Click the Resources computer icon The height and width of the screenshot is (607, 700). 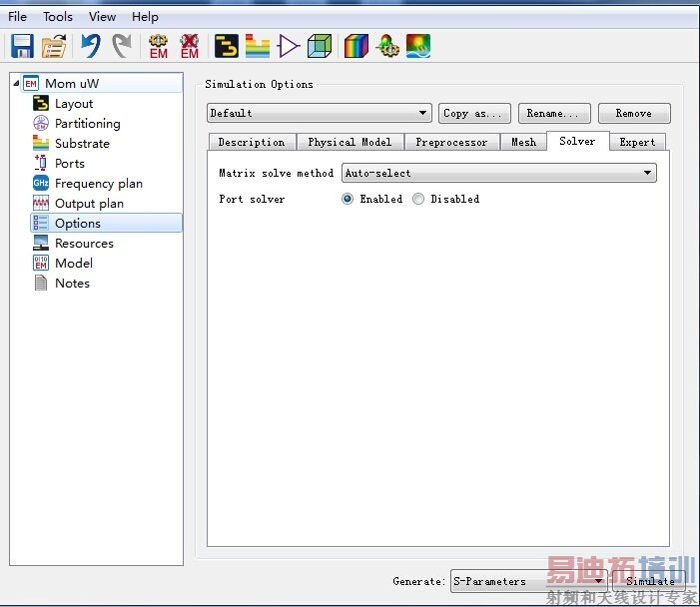pos(41,243)
